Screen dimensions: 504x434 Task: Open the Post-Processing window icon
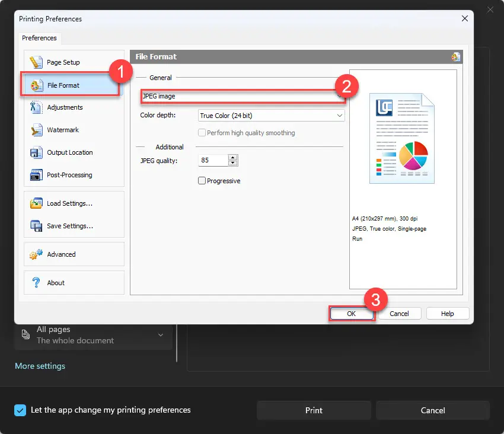tap(36, 175)
